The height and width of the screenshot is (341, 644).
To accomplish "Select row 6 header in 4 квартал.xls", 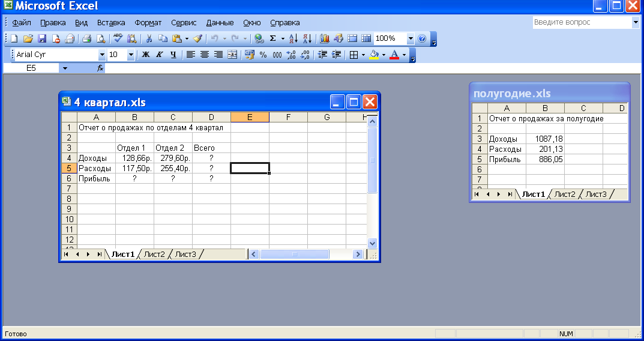I will (x=69, y=178).
